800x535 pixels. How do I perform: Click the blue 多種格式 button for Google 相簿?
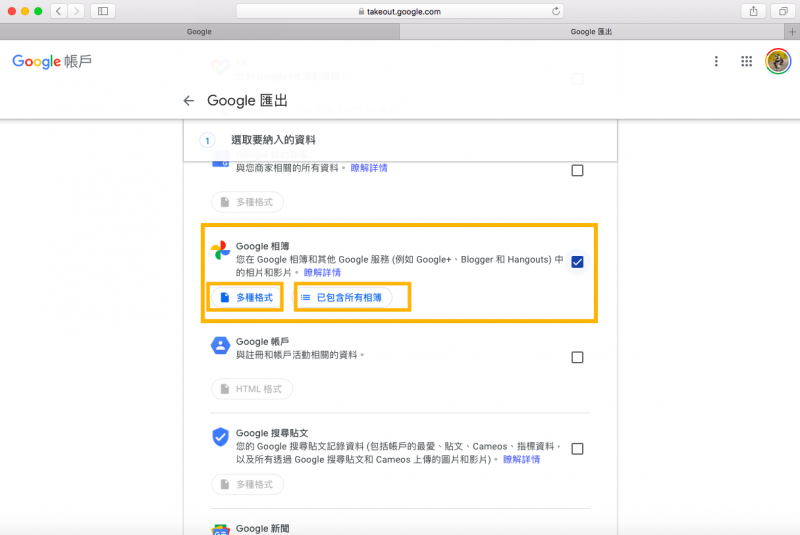pyautogui.click(x=247, y=297)
